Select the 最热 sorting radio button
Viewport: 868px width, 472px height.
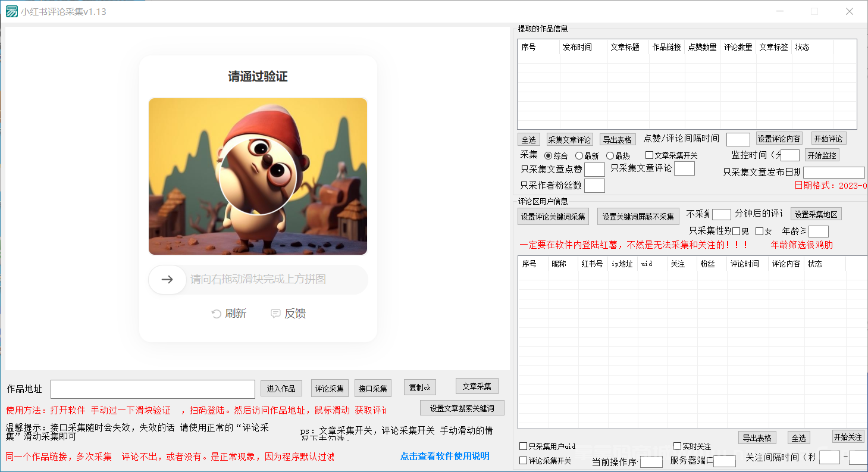pos(611,155)
